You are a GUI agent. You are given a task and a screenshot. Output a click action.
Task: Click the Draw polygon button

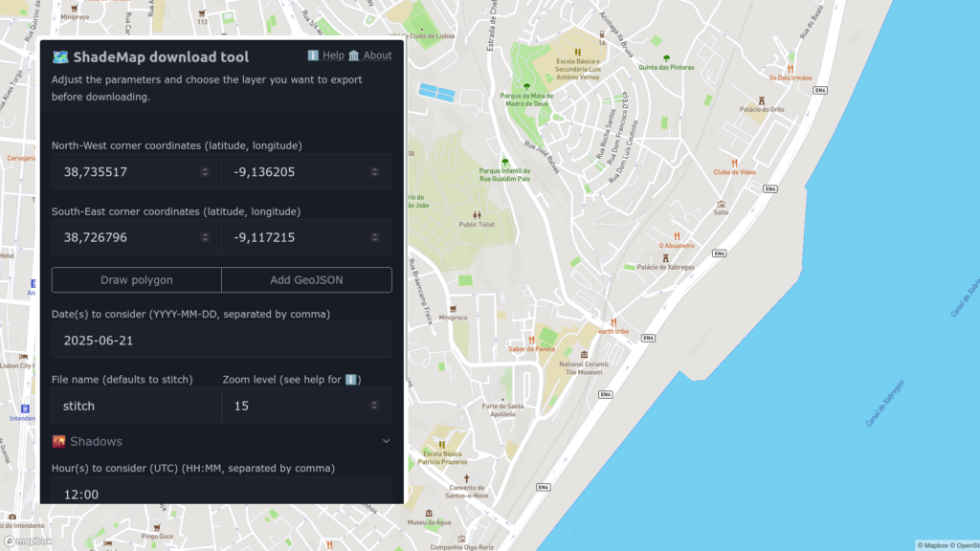137,280
